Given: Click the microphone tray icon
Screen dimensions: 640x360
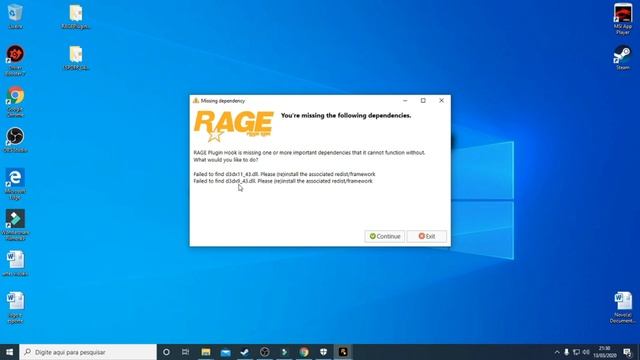Looking at the screenshot, I should (x=567, y=352).
